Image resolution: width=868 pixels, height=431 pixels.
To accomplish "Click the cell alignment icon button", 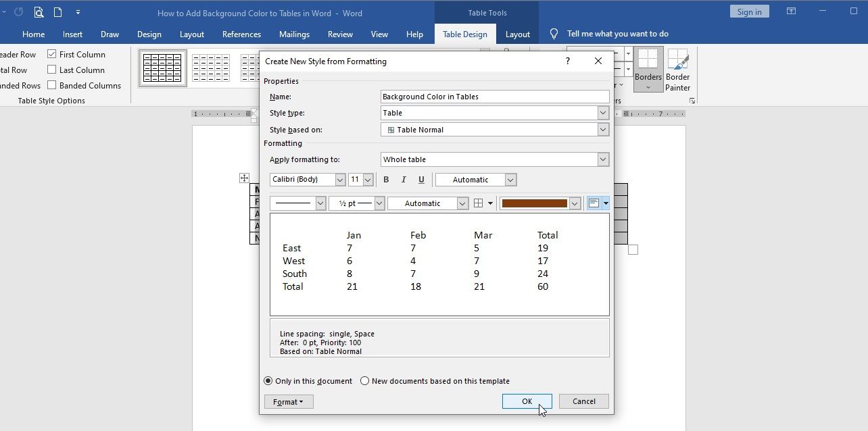I will 594,203.
